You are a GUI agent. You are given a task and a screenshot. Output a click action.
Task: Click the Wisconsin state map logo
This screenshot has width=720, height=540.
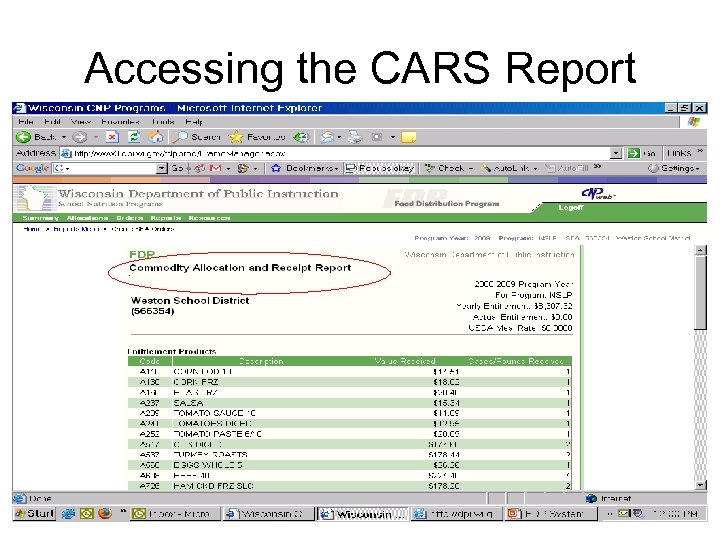[35, 198]
